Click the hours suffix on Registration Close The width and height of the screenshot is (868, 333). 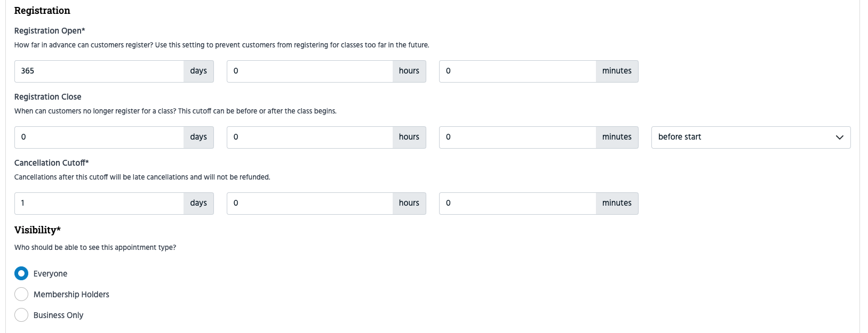409,137
